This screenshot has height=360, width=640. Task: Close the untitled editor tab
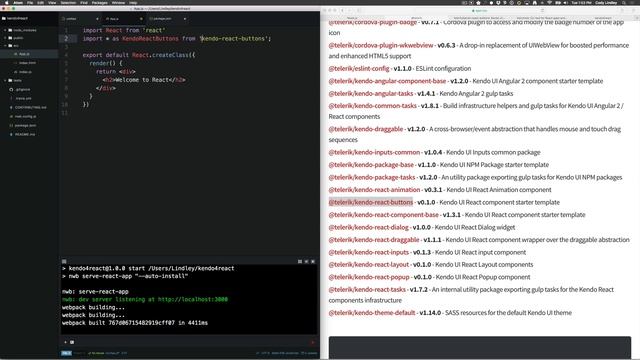click(x=97, y=19)
